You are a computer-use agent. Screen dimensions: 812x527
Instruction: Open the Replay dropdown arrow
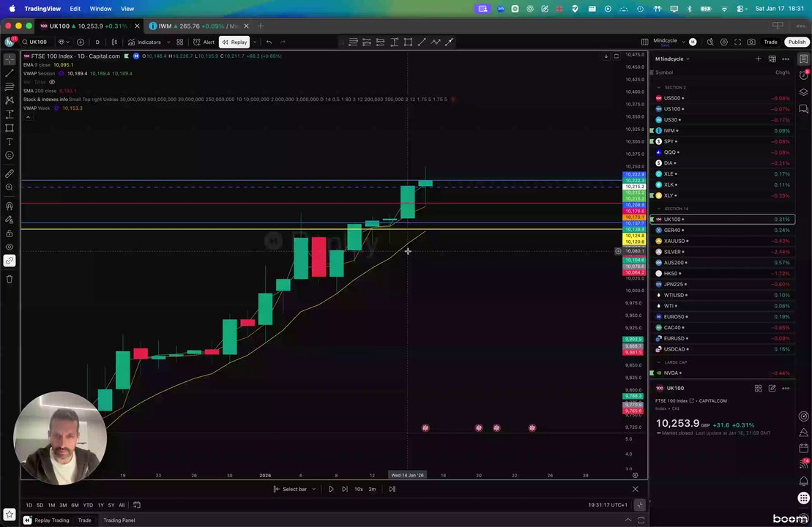[x=255, y=42]
